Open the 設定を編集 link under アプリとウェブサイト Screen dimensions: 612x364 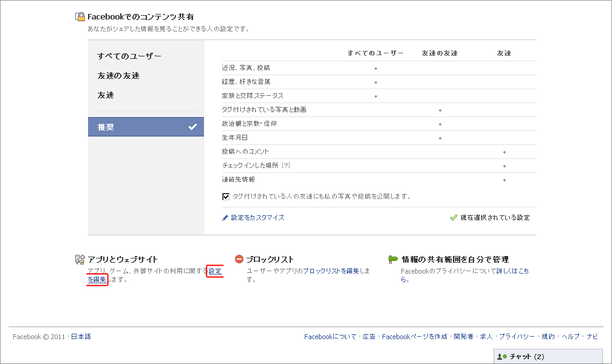tap(215, 271)
